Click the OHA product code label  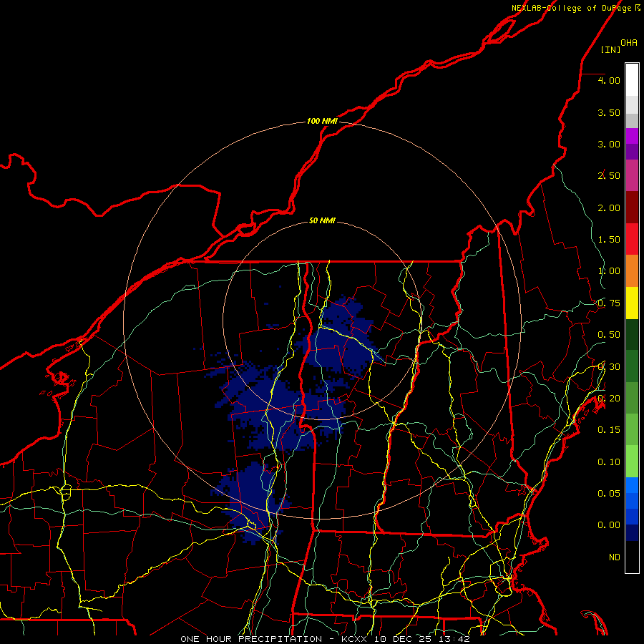[x=629, y=42]
